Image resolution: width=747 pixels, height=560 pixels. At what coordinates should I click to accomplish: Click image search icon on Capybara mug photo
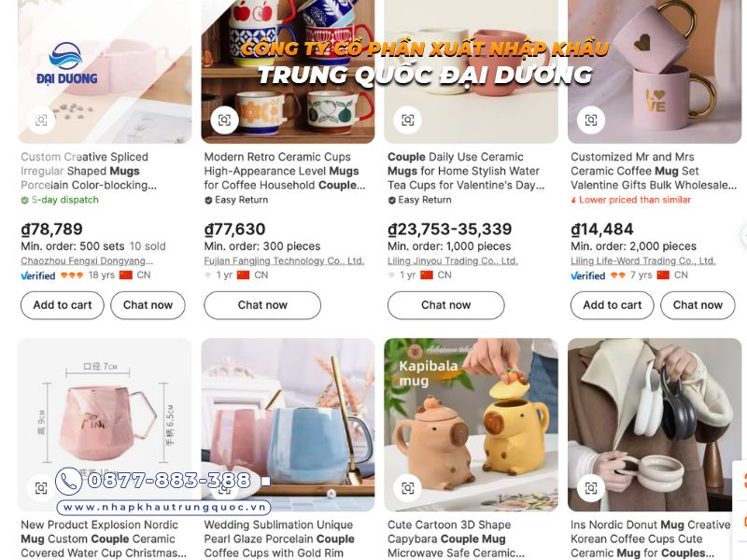[408, 488]
